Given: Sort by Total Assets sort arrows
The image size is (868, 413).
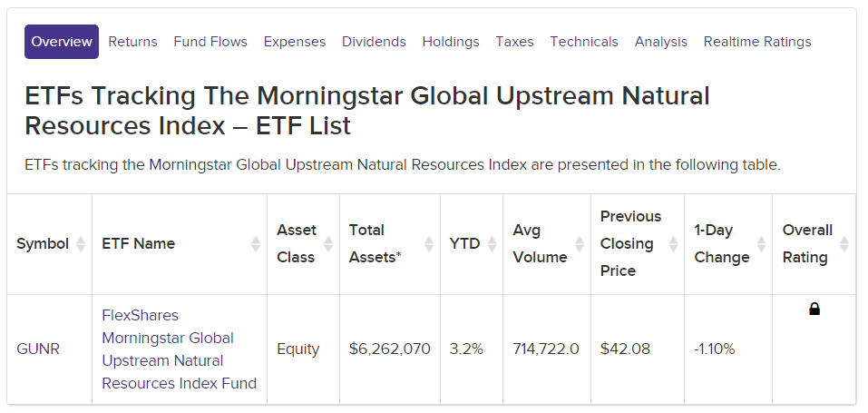Looking at the screenshot, I should pyautogui.click(x=429, y=244).
